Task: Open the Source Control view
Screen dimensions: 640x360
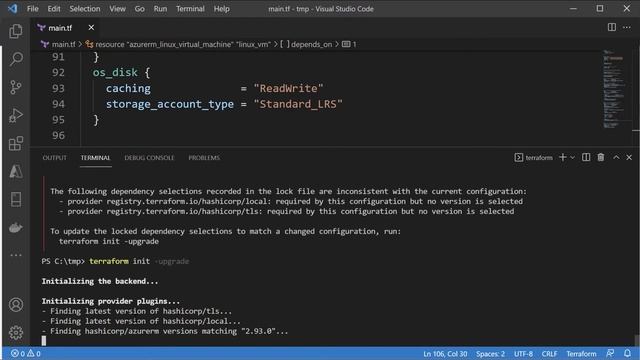Action: coord(16,87)
